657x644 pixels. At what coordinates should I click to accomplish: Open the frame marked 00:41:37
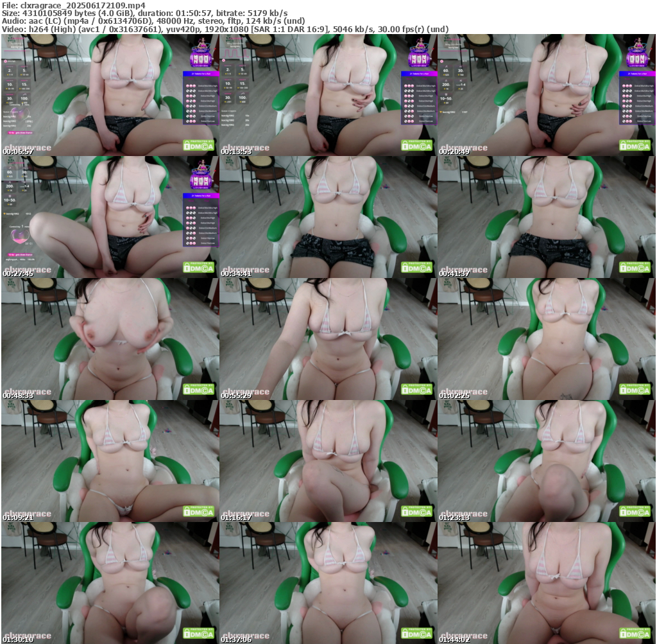tap(546, 217)
